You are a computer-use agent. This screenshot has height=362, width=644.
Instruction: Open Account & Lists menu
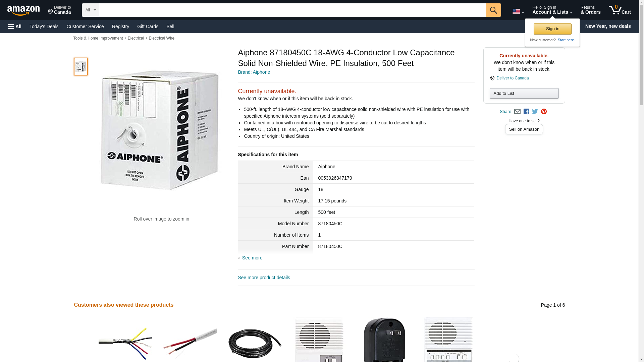(x=552, y=10)
